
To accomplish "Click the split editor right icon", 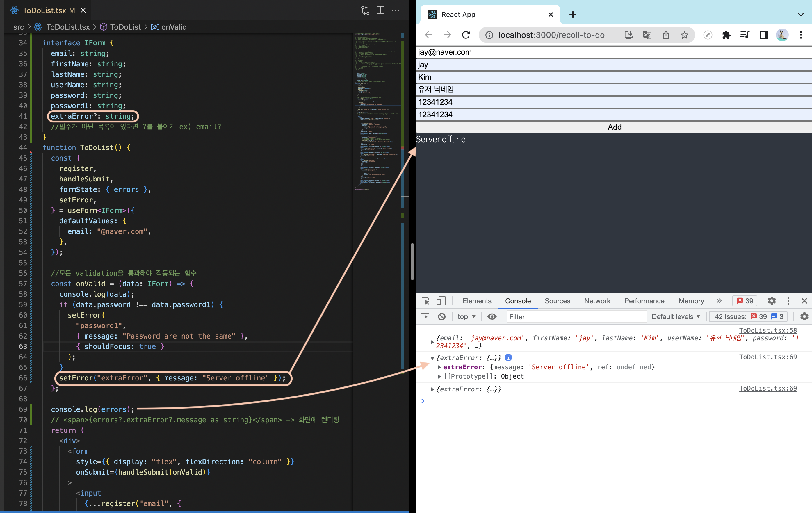I will (380, 10).
